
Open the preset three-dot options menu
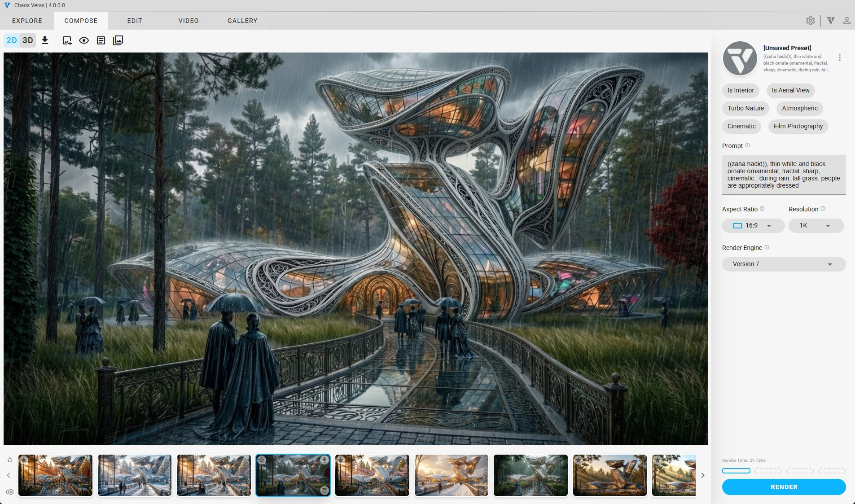click(839, 57)
